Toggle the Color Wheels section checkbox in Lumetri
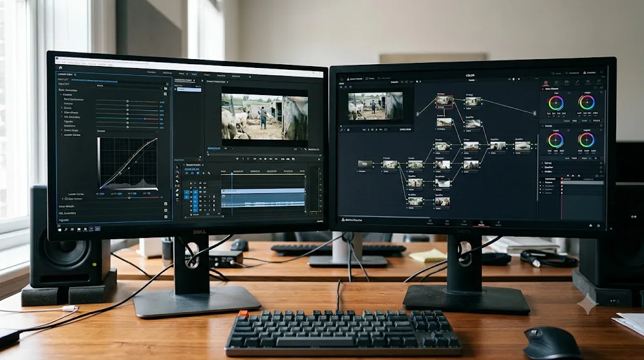Screen dimensions: 644x360 pos(165,204)
